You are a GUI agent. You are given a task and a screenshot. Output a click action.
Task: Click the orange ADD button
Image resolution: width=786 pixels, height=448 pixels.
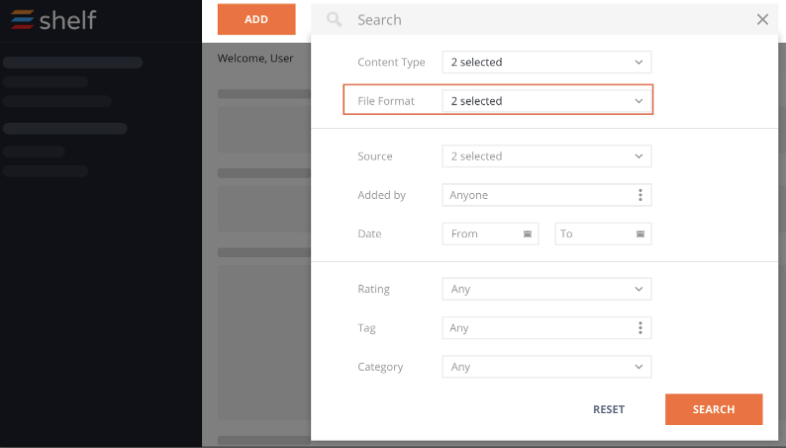click(256, 19)
